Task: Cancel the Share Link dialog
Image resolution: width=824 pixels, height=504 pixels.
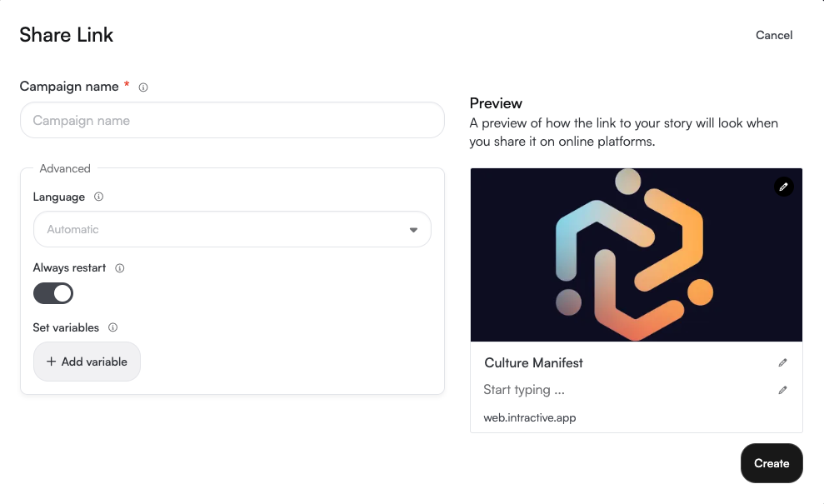Action: [x=774, y=35]
